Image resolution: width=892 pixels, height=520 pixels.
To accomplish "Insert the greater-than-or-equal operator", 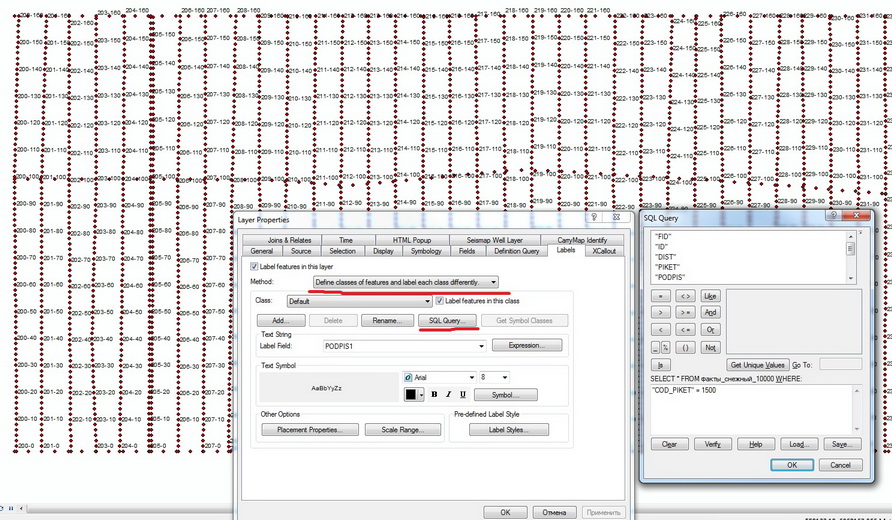I will [x=686, y=312].
